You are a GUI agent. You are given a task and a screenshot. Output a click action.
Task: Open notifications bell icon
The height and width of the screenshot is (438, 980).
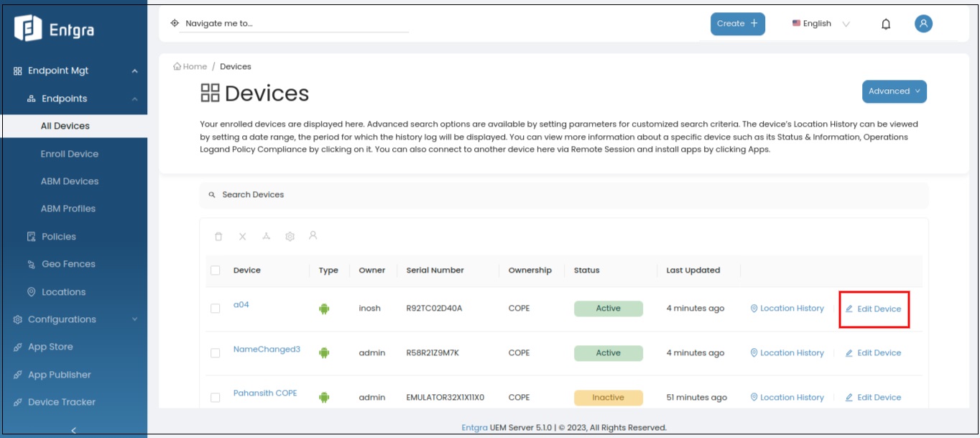tap(886, 24)
